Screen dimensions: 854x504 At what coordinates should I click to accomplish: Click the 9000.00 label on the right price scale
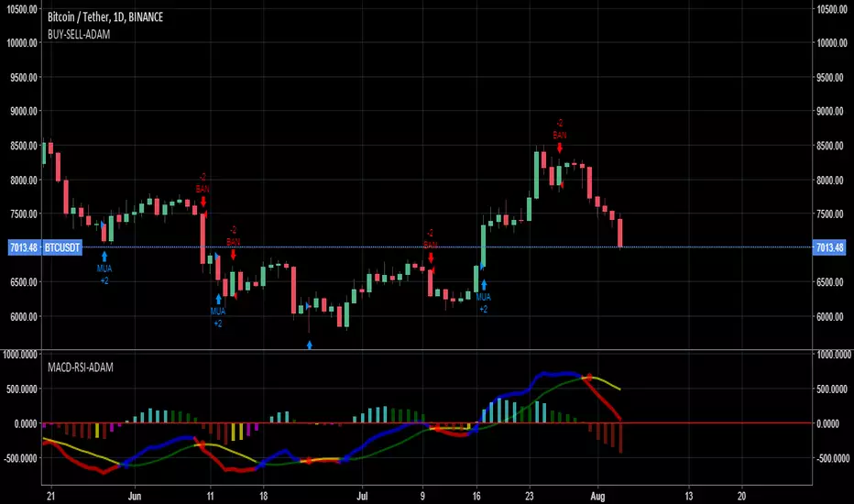(x=829, y=111)
